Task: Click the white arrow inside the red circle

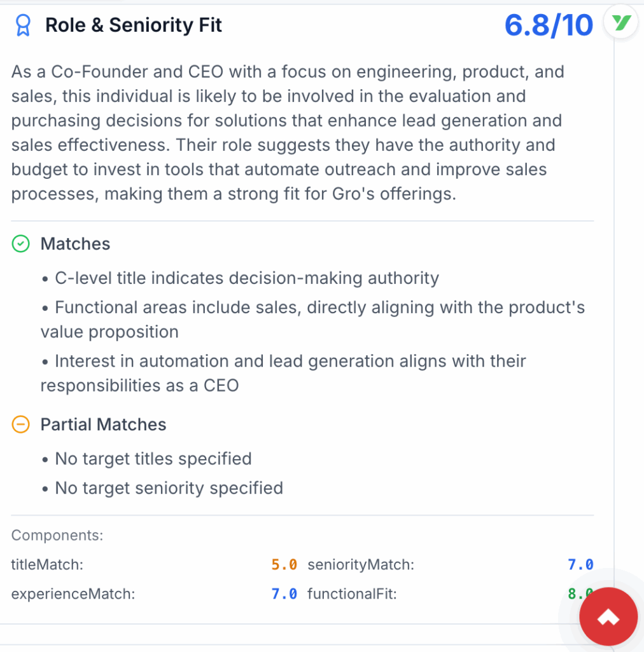Action: 608,616
